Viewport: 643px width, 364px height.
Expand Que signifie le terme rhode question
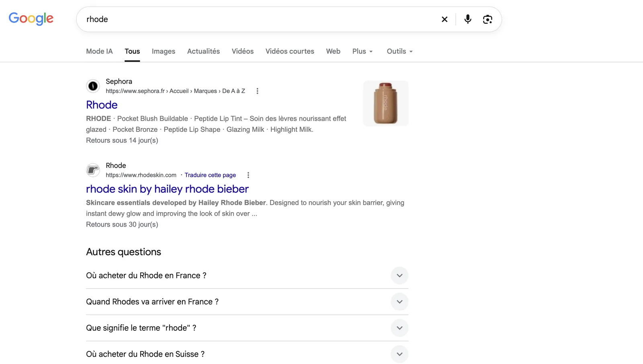(247, 328)
